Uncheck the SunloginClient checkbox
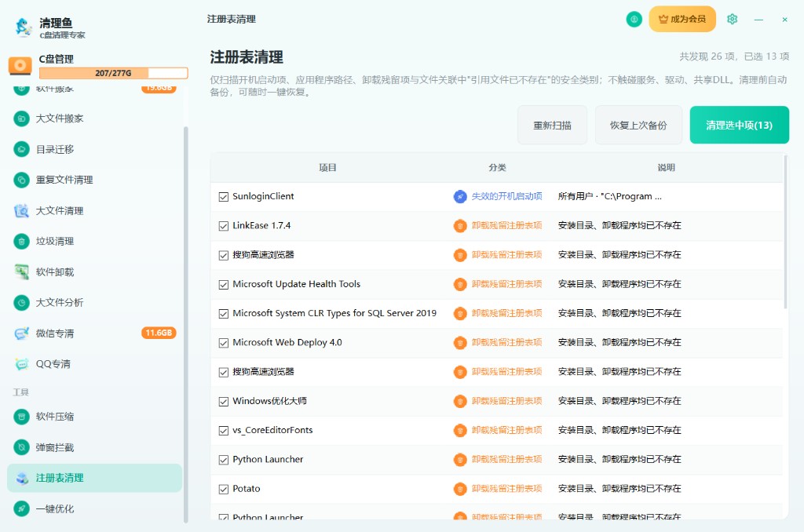The image size is (804, 532). coord(224,197)
